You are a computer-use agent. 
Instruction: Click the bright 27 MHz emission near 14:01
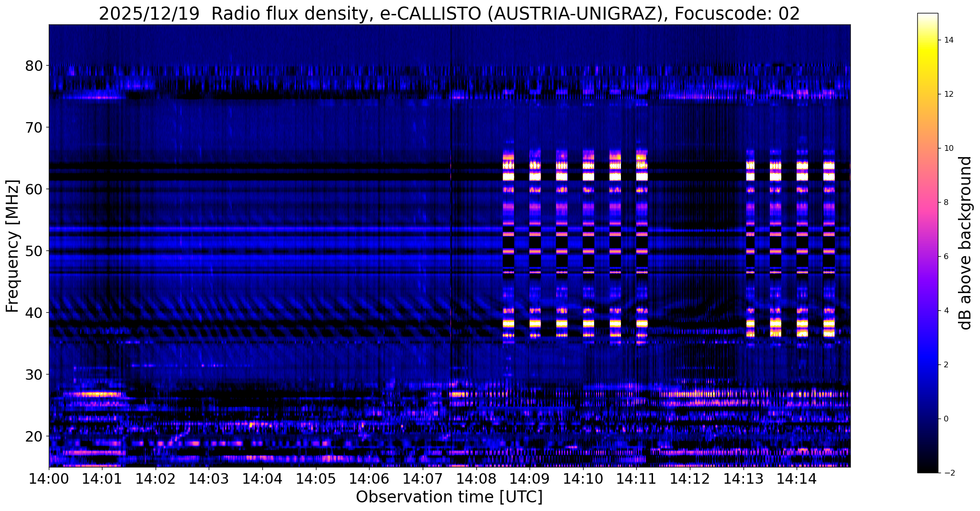tap(96, 394)
